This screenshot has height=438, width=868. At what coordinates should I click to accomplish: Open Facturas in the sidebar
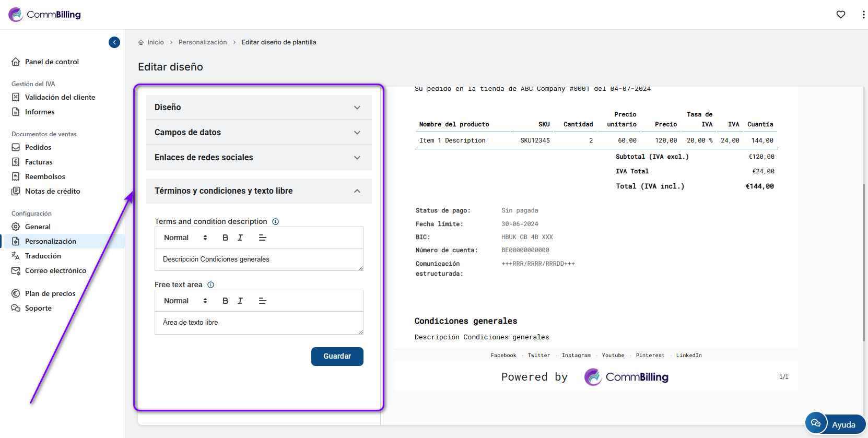click(x=39, y=162)
